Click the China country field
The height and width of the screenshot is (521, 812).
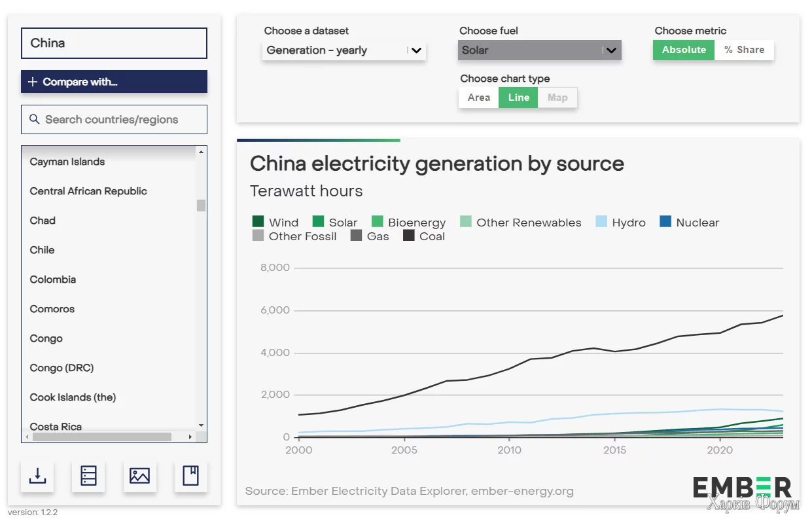(x=114, y=43)
